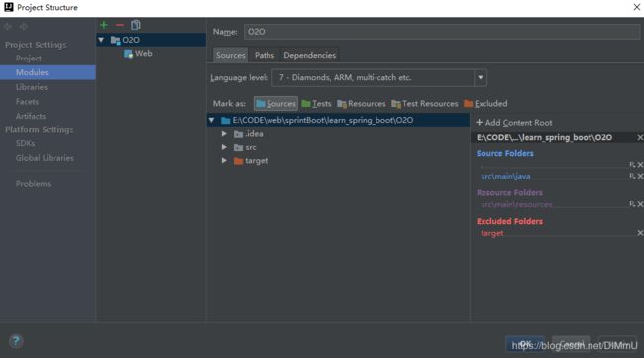Image resolution: width=644 pixels, height=358 pixels.
Task: Remove src\main\java source folder entry
Action: 640,176
